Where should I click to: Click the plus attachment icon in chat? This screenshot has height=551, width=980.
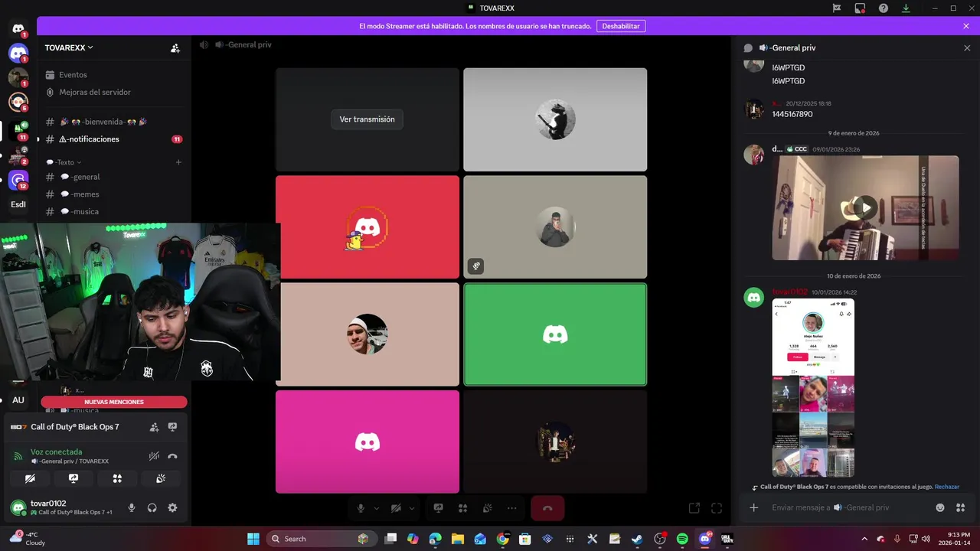[x=754, y=507]
